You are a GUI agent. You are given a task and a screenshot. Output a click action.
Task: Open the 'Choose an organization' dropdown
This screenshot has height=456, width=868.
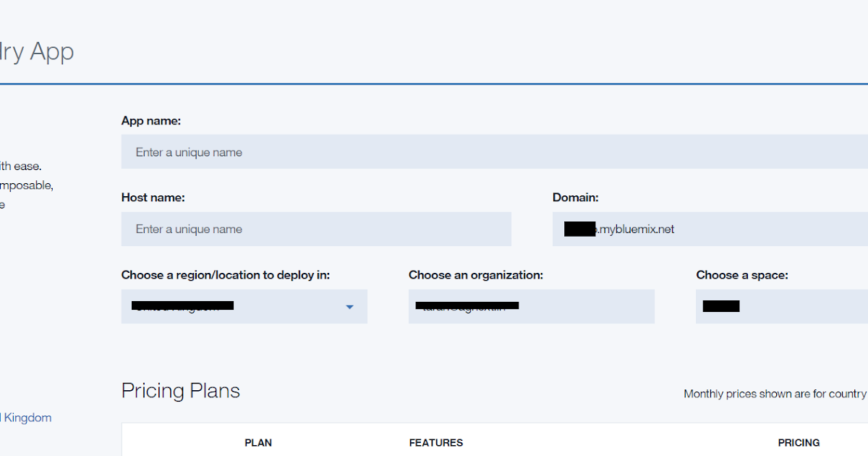coord(532,306)
